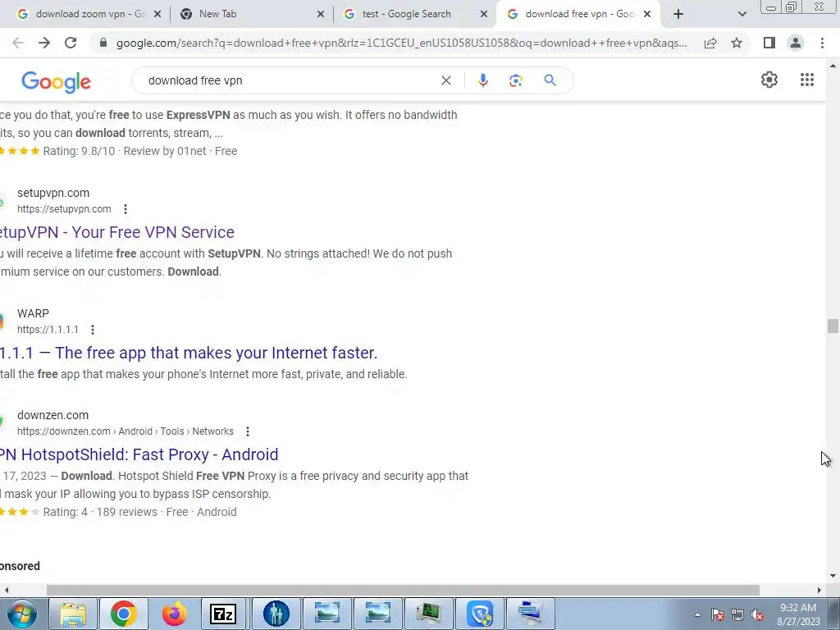Click the network icon in the system tray

pyautogui.click(x=737, y=614)
